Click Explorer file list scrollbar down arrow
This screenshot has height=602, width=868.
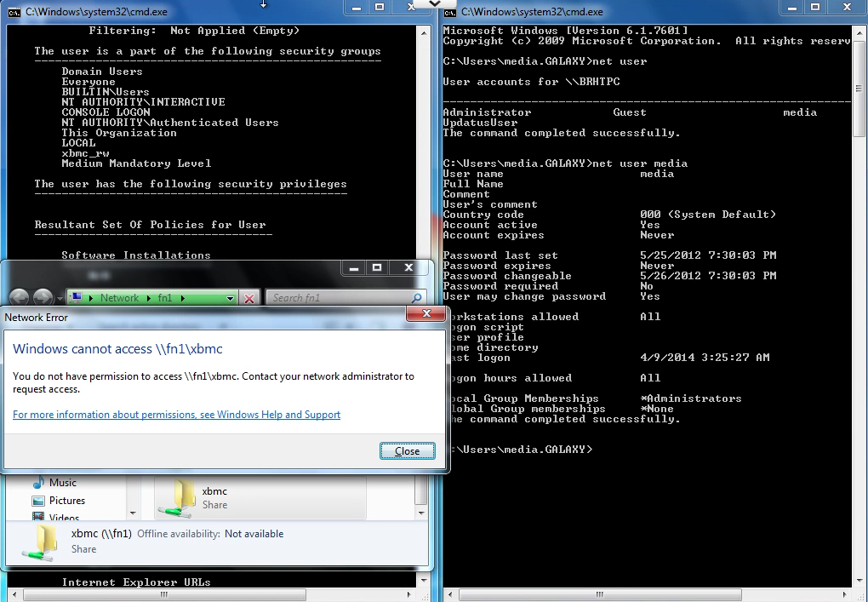pyautogui.click(x=422, y=513)
